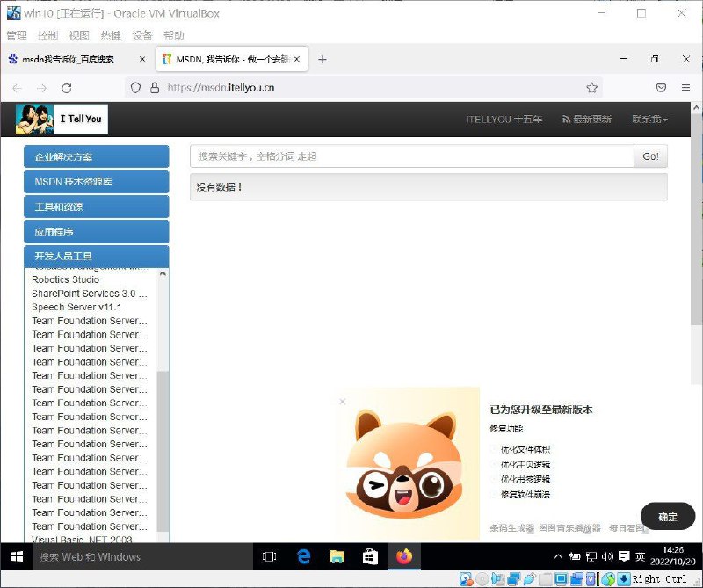Viewport: 703px width, 588px height.
Task: Open the 热键 menu in VirtualBox
Action: coord(111,35)
